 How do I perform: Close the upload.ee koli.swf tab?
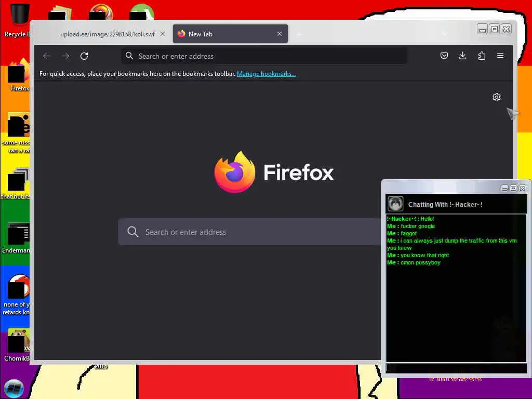163,34
